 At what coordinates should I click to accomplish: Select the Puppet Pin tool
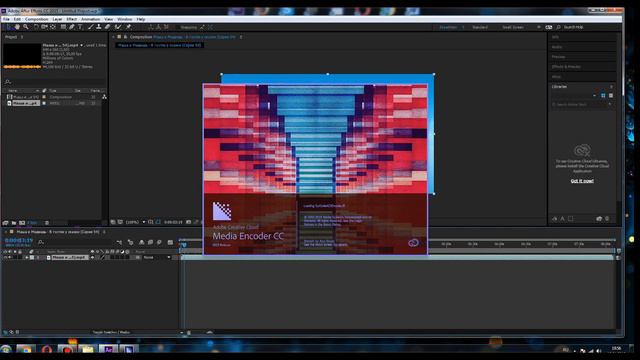click(129, 27)
